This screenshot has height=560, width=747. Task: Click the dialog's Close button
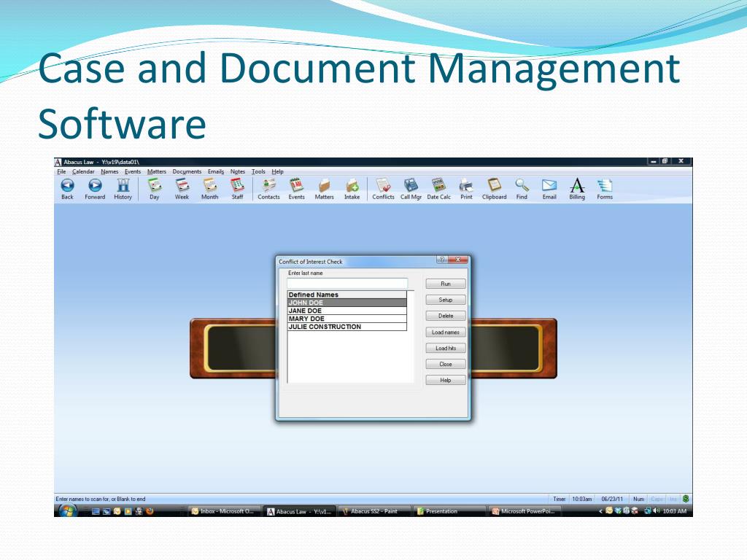(446, 365)
